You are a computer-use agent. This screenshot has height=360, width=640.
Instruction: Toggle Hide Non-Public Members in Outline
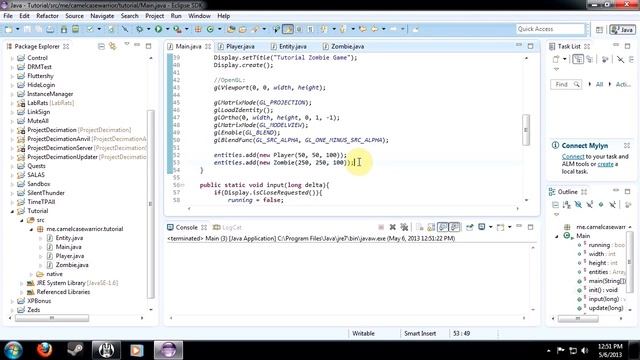(x=601, y=204)
